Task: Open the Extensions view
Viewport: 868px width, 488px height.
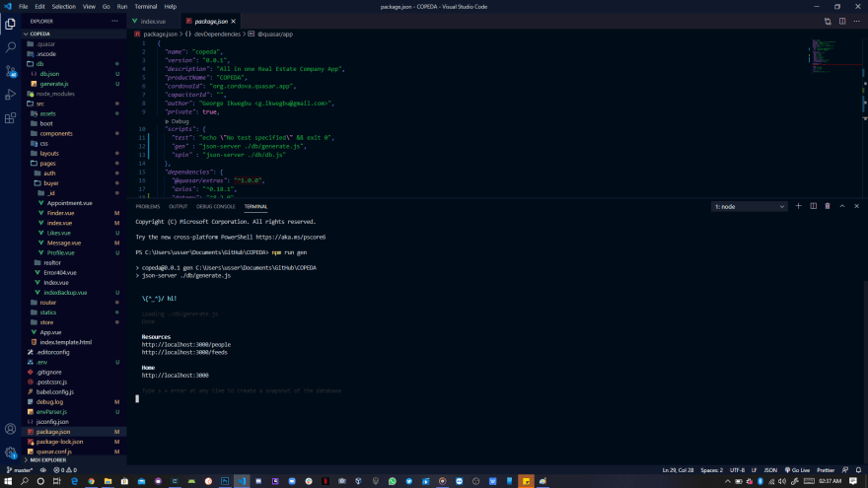Action: 10,118
